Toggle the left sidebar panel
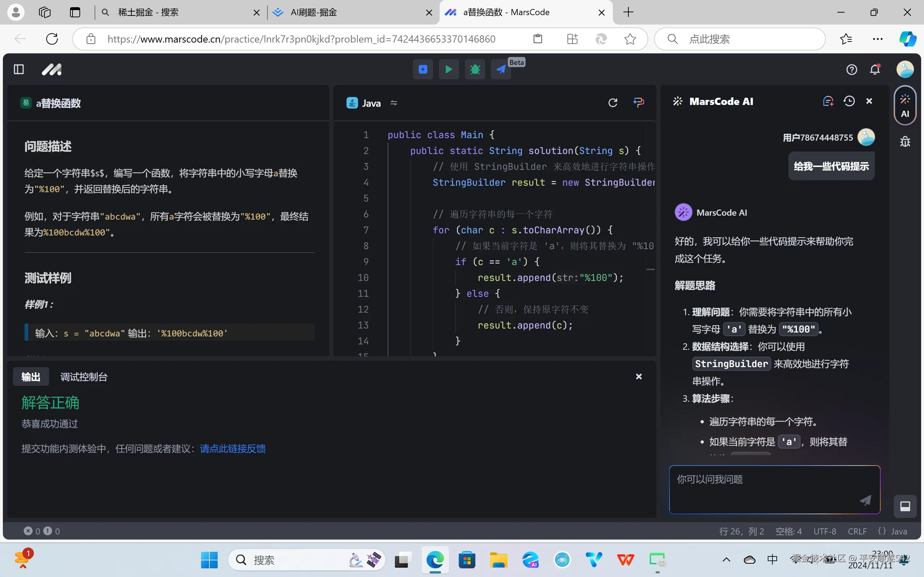924x577 pixels. [x=19, y=70]
